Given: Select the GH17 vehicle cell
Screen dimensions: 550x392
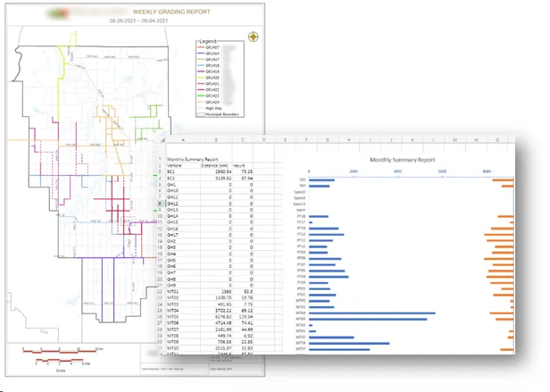Looking at the screenshot, I should point(183,235).
